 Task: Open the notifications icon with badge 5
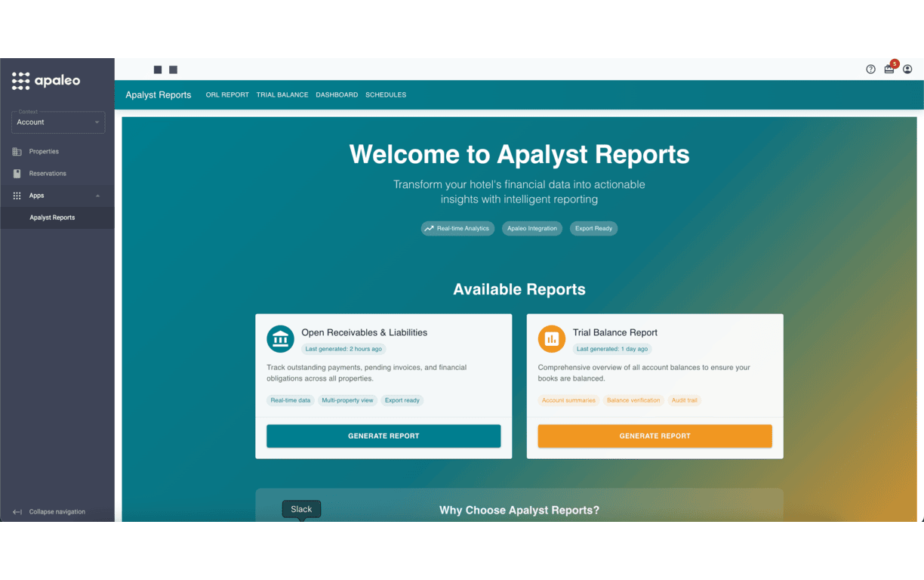click(x=889, y=69)
